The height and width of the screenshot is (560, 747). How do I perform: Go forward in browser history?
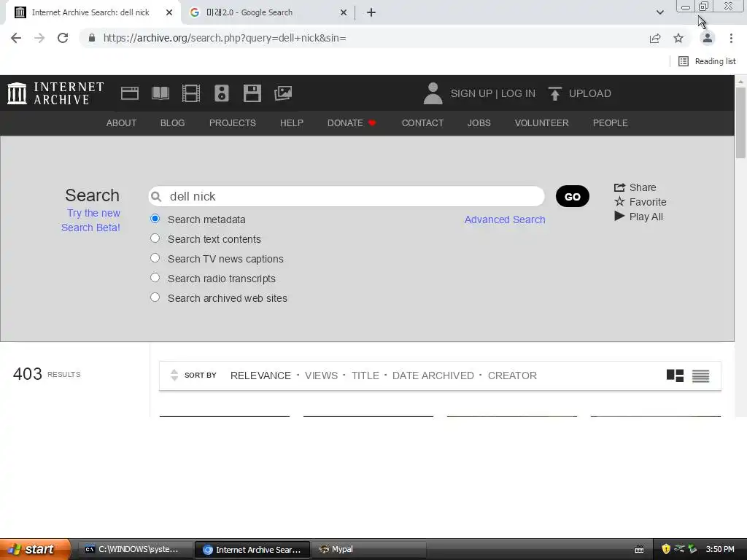point(39,38)
